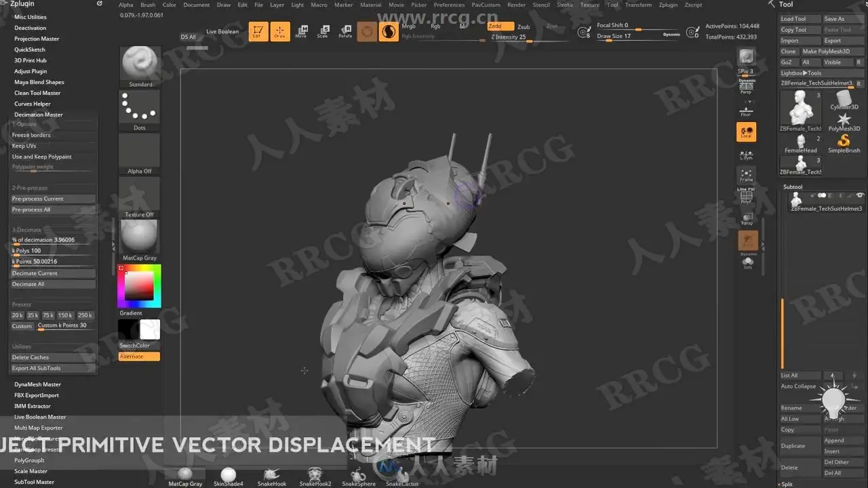Expand the FBX ExportImport section
The height and width of the screenshot is (488, 868).
pos(37,395)
